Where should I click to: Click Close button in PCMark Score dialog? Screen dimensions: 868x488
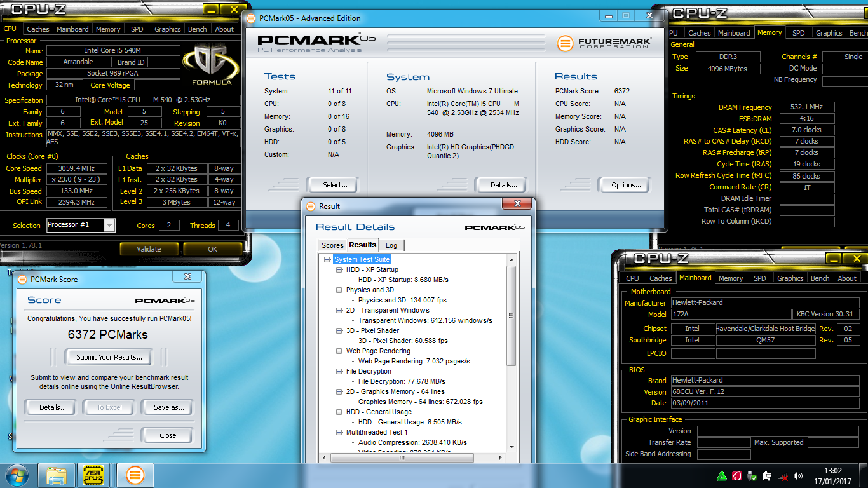[168, 435]
